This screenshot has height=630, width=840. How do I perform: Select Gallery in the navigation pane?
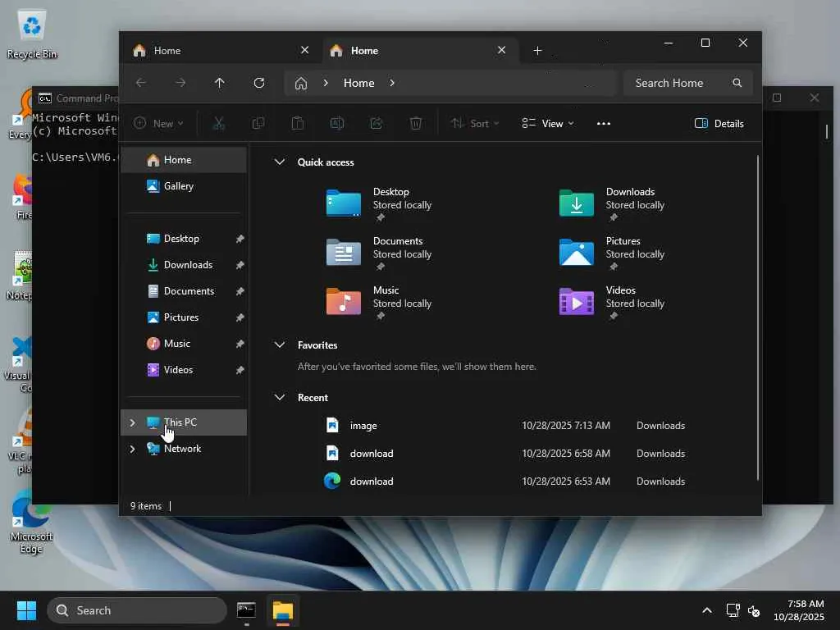pos(185,186)
